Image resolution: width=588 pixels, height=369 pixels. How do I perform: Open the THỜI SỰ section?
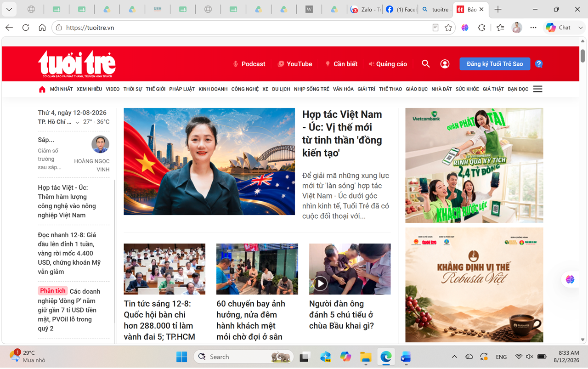133,89
